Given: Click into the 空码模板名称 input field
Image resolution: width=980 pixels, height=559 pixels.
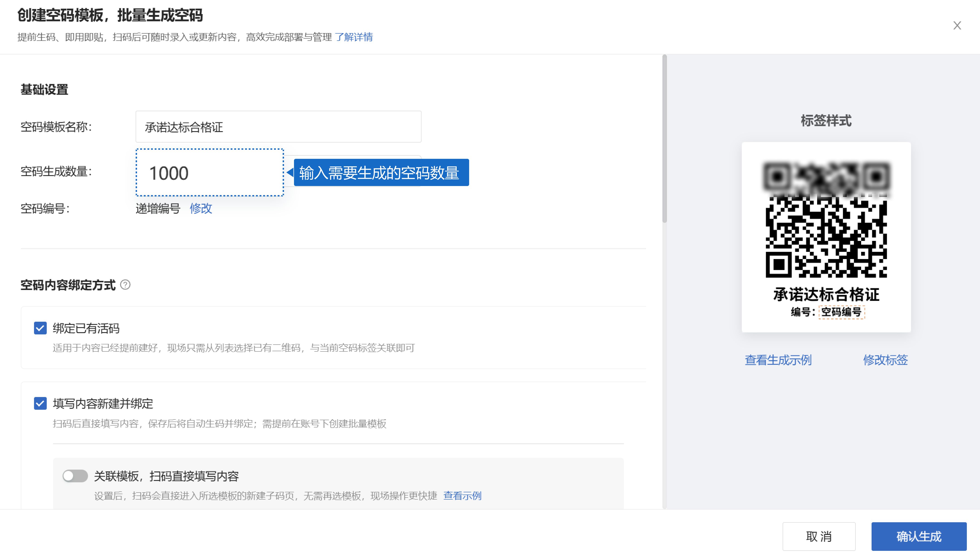Looking at the screenshot, I should point(278,127).
